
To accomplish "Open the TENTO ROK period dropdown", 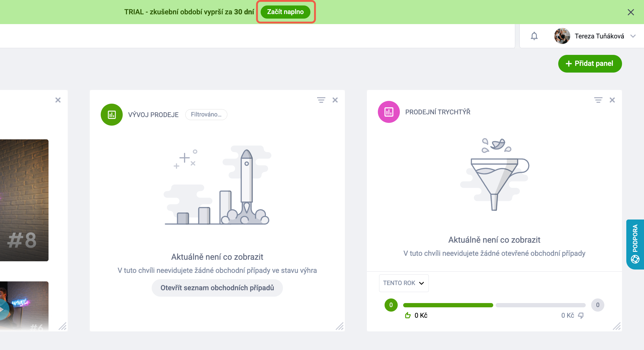I will point(404,283).
